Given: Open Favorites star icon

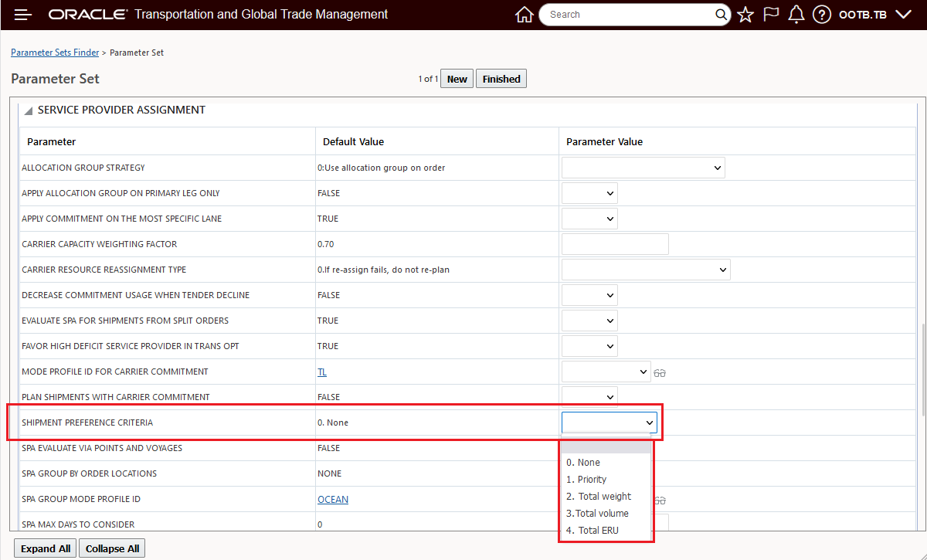Looking at the screenshot, I should [745, 15].
